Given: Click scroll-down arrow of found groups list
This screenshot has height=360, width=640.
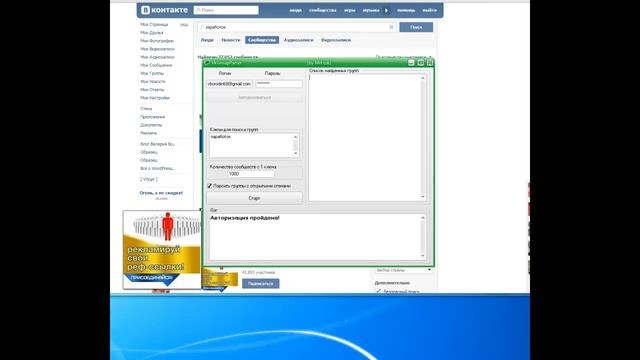Looking at the screenshot, I should [x=423, y=197].
